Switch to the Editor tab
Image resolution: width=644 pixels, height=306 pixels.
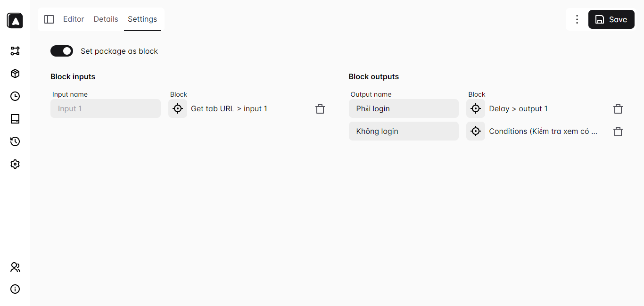coord(74,19)
